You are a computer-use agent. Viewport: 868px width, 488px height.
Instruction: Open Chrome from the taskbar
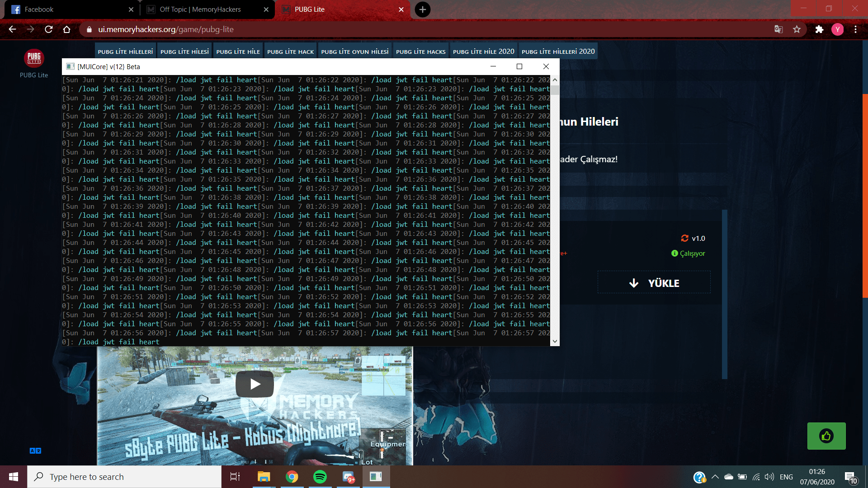(x=292, y=477)
